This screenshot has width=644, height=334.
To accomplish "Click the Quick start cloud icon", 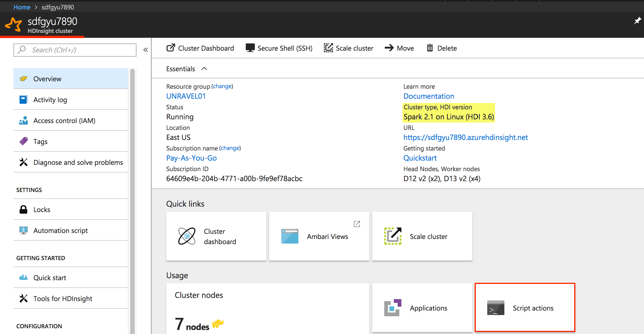I will (x=23, y=278).
